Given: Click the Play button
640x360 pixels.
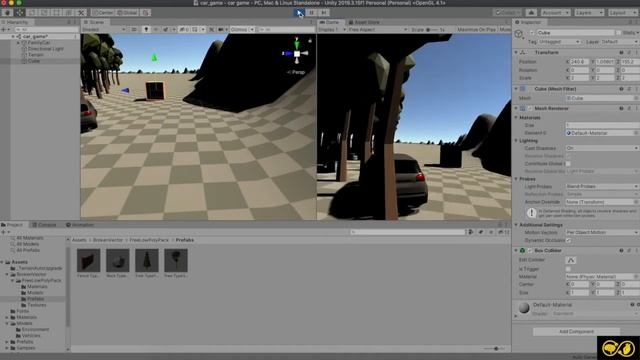Looking at the screenshot, I should pos(299,13).
